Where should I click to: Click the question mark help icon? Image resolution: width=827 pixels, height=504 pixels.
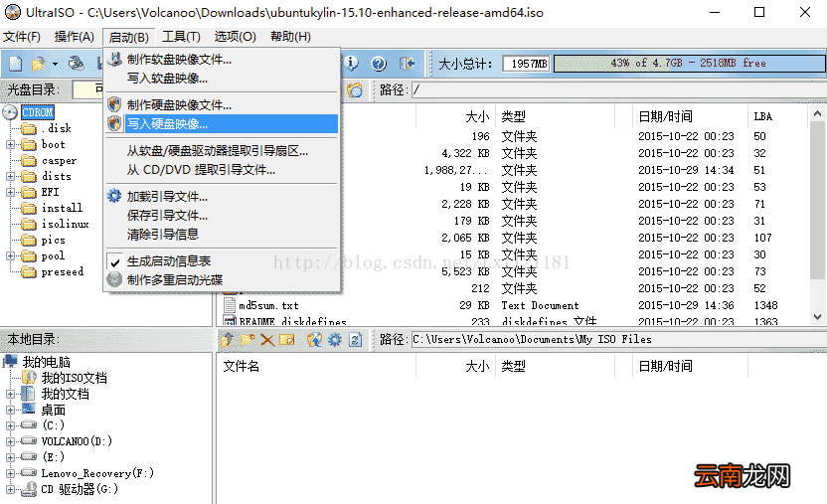click(x=379, y=64)
